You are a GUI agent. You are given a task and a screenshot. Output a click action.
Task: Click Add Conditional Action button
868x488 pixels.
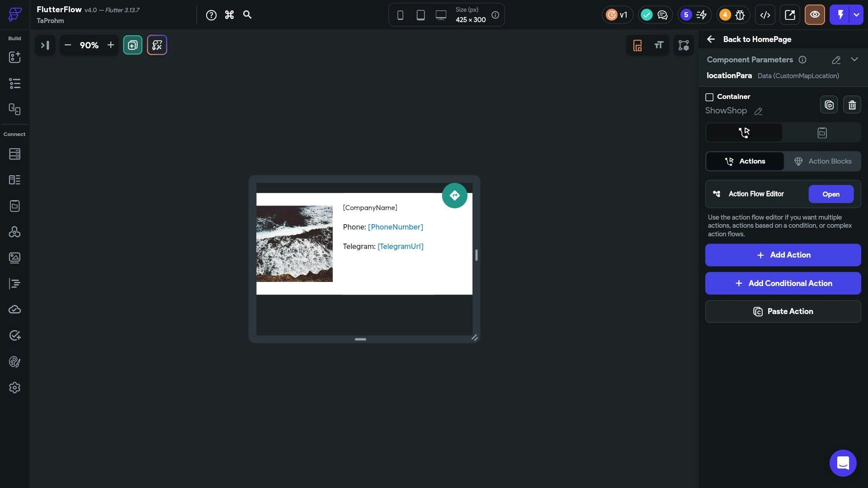coord(783,283)
